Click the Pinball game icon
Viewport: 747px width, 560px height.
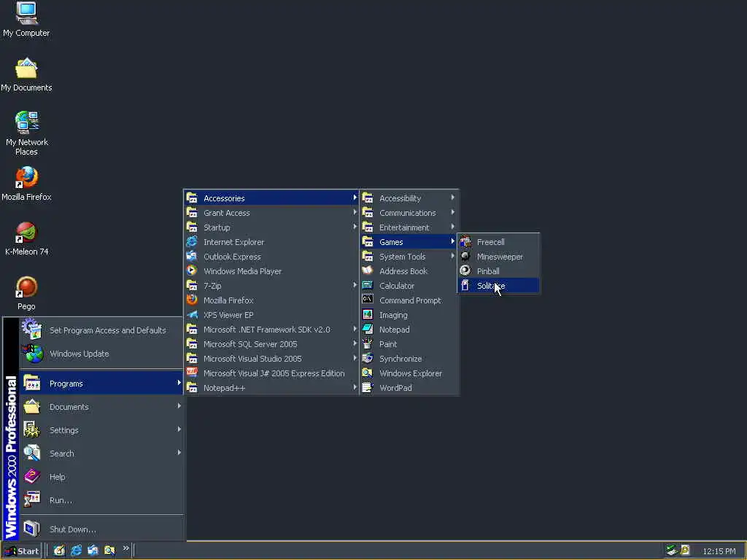(x=465, y=271)
